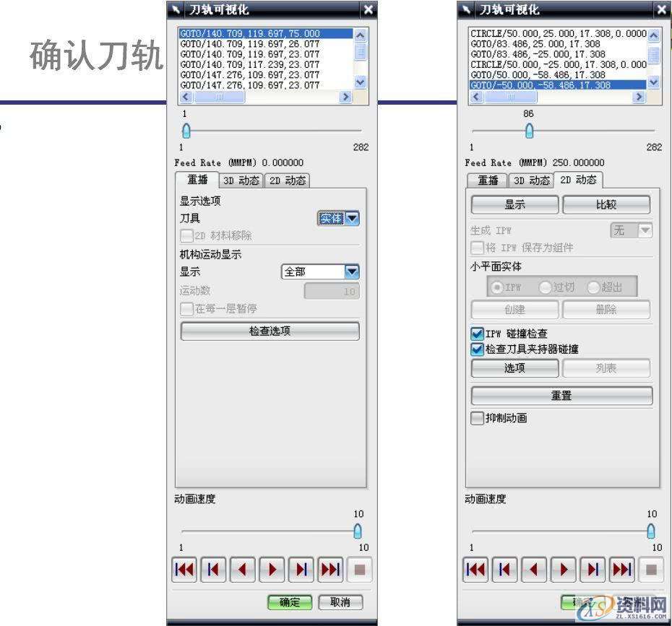The image size is (672, 626).
Task: Click the 检查选项 button
Action: click(272, 331)
